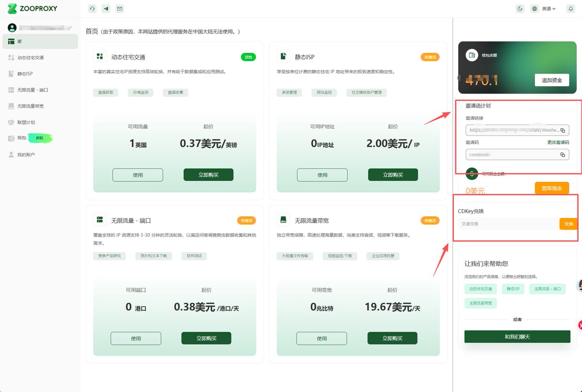Click 立即购买 on the 动态住宅交通 card
This screenshot has width=582, height=392.
tap(209, 175)
